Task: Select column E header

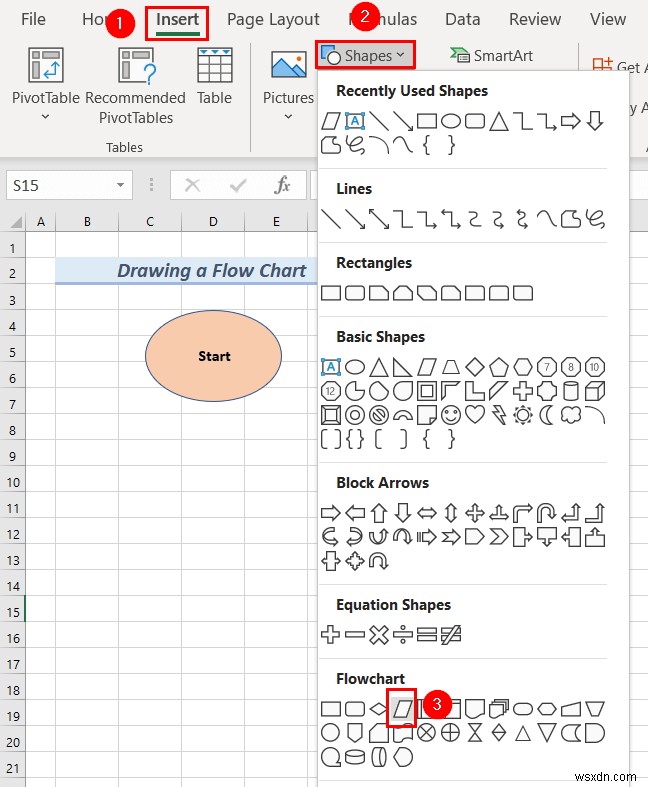Action: click(x=276, y=222)
